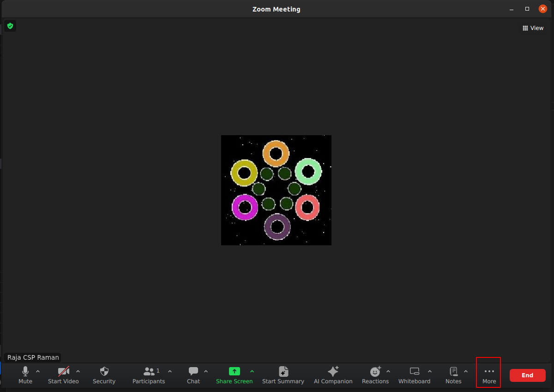Open the Security options
554x392 pixels.
pos(104,375)
